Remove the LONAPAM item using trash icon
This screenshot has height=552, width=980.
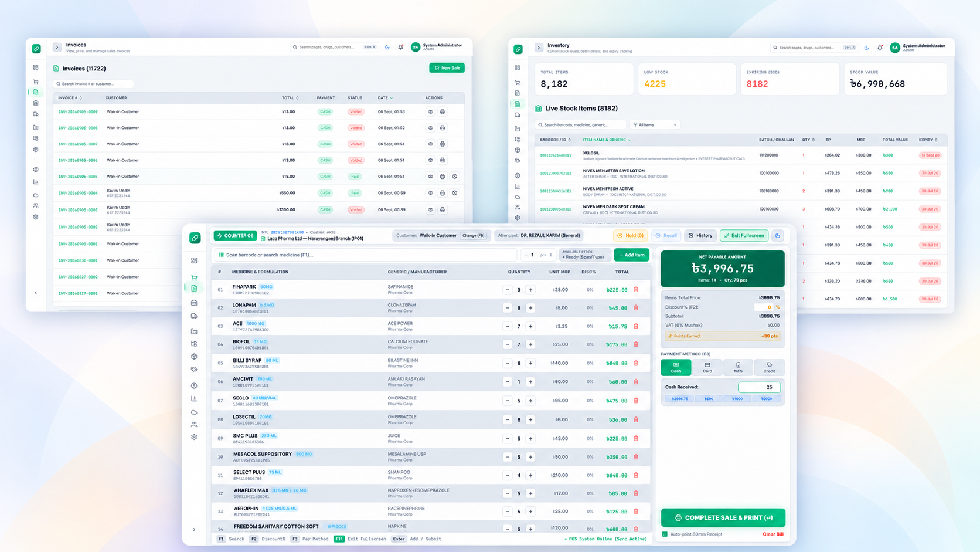click(636, 307)
